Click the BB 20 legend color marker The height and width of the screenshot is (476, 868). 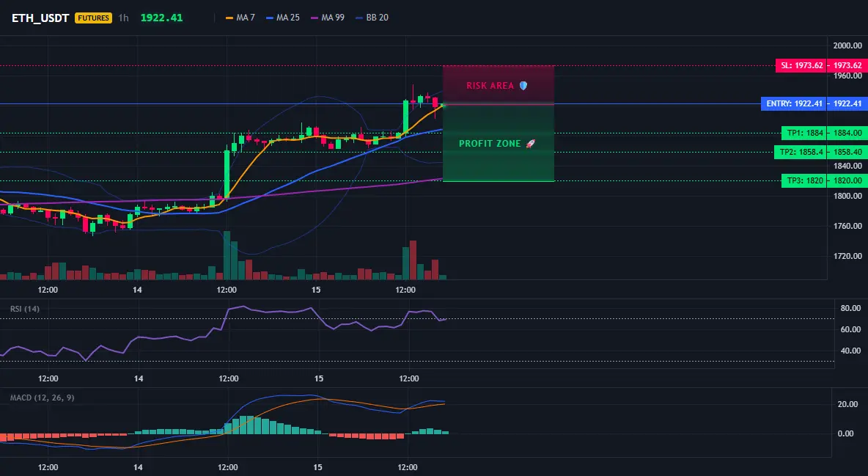tap(358, 18)
